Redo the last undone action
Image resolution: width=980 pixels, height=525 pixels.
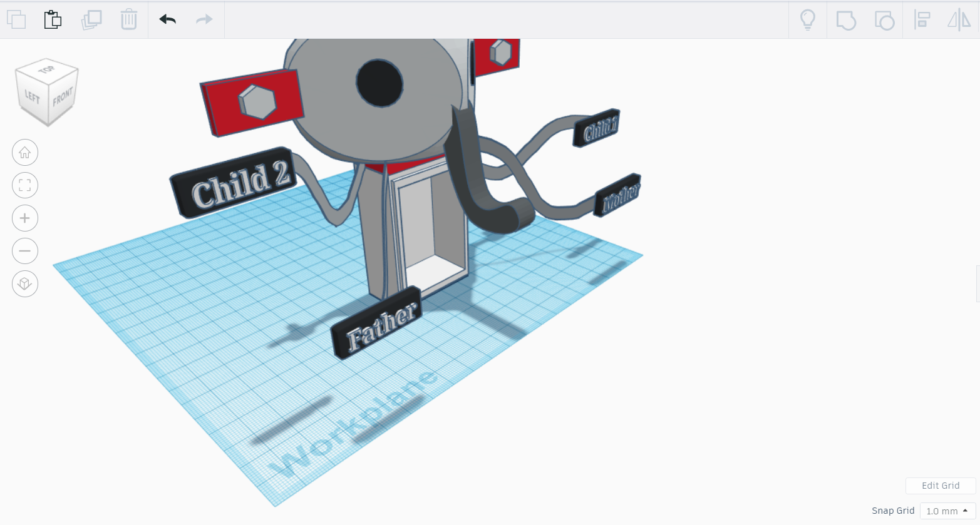204,19
